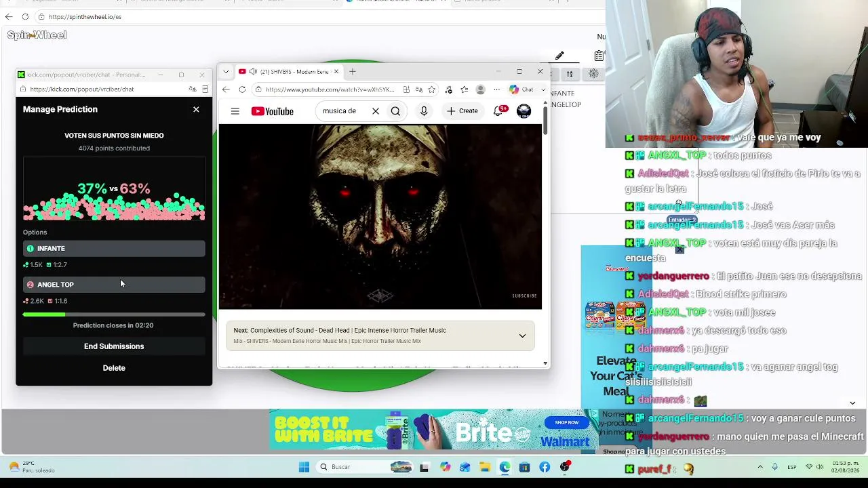Open Edge settings and more menu
Viewport: 868px width, 488px height.
(497, 89)
